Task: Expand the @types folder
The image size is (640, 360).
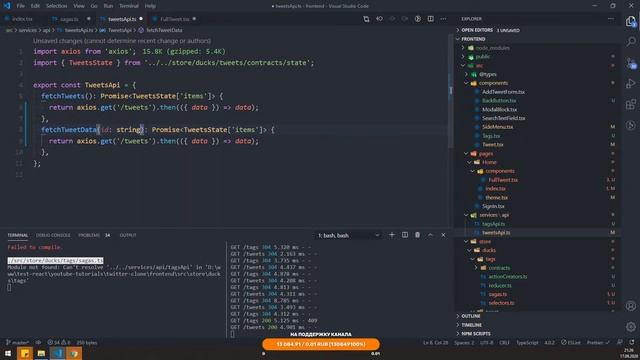Action: pos(488,74)
